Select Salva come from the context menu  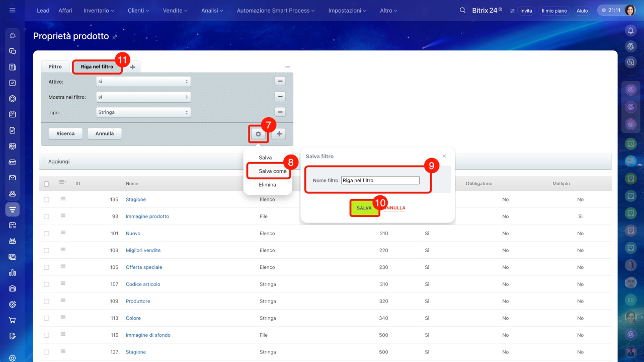pyautogui.click(x=272, y=171)
